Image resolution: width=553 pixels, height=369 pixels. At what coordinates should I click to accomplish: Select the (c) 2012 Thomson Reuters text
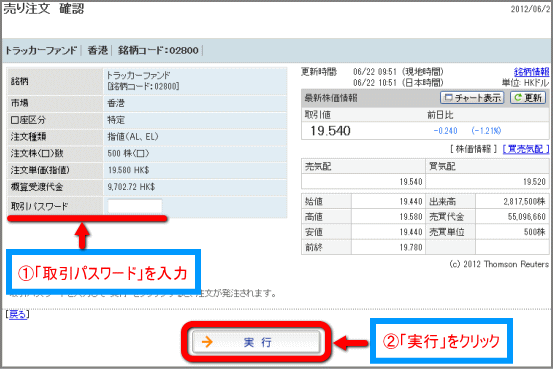pyautogui.click(x=499, y=264)
